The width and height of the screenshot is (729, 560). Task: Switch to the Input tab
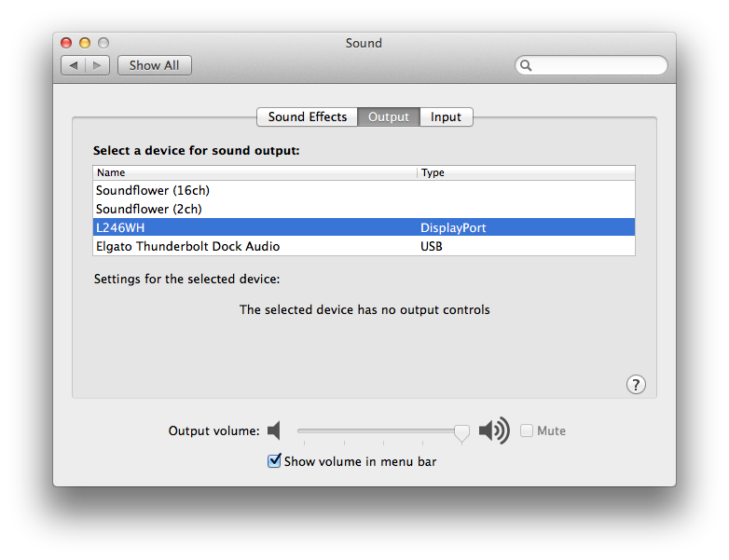coord(446,116)
